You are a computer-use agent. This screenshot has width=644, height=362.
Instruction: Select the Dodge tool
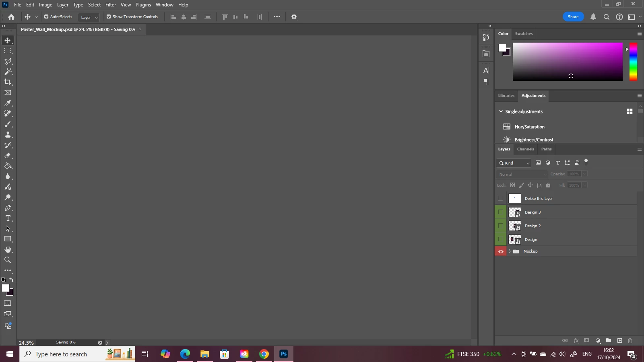click(x=8, y=197)
